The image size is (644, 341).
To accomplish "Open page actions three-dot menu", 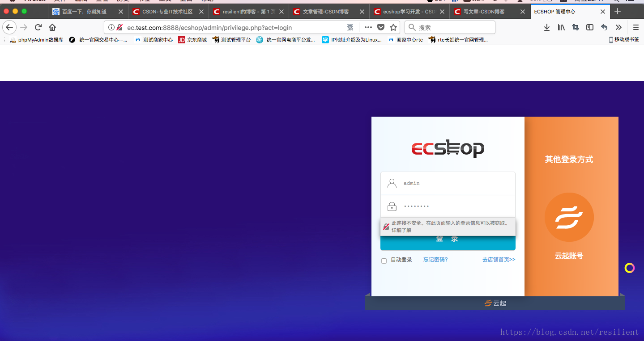I will tap(368, 27).
